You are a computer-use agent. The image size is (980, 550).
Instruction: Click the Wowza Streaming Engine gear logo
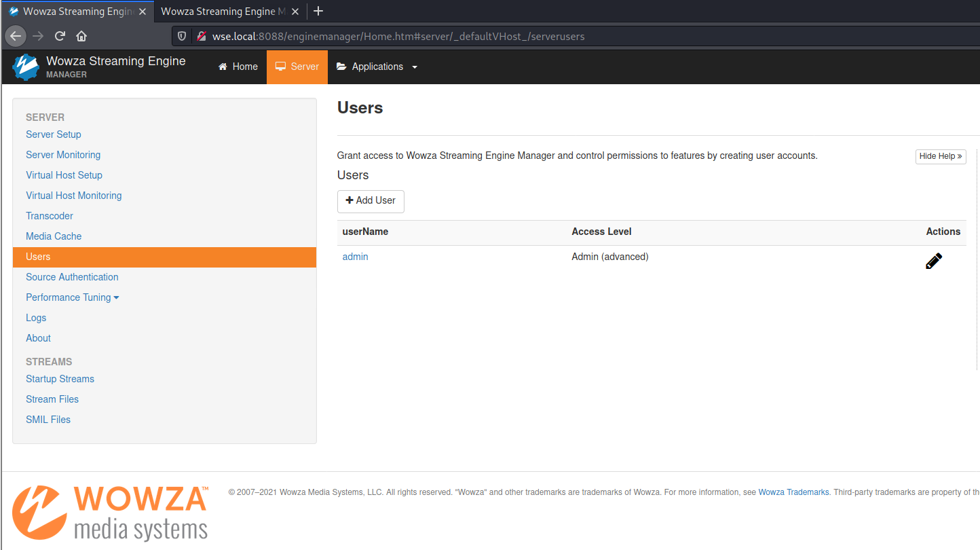[26, 67]
